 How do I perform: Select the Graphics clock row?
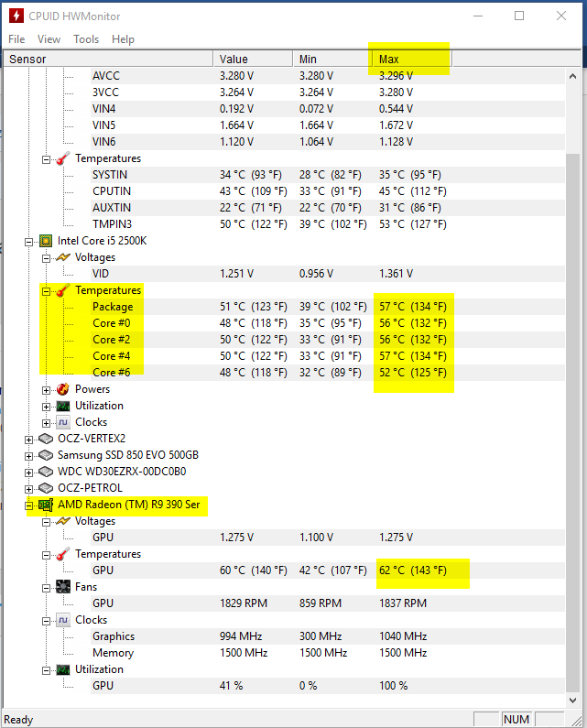328,636
